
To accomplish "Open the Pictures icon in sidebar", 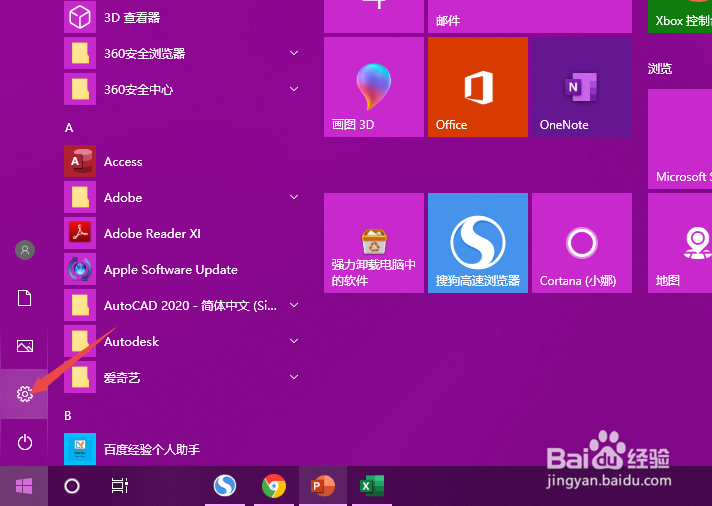I will [x=25, y=346].
